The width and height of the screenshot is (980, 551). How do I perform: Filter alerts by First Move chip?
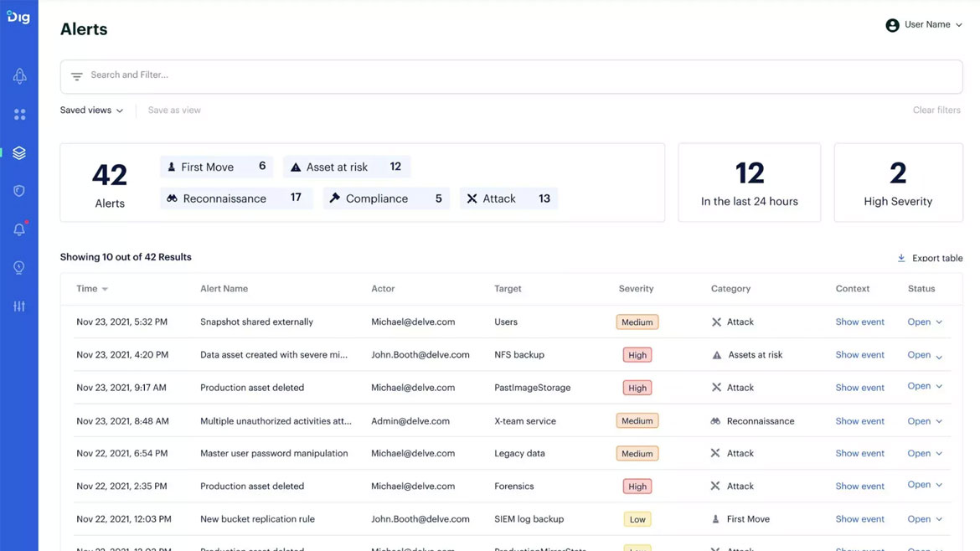(x=216, y=167)
